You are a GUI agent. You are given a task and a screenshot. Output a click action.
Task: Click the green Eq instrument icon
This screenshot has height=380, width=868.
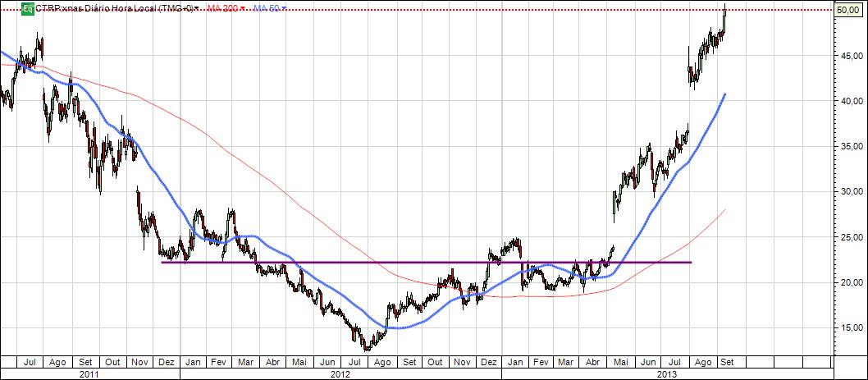click(x=28, y=8)
